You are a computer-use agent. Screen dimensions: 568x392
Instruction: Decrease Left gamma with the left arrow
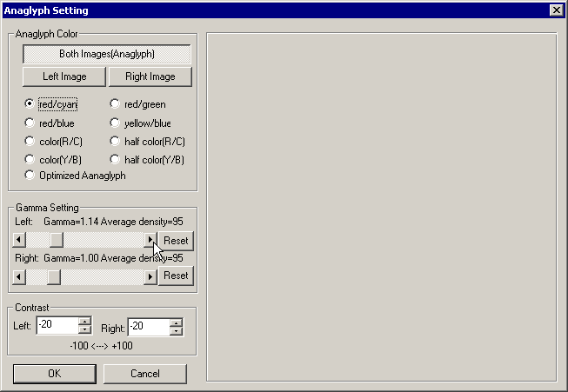pos(19,240)
